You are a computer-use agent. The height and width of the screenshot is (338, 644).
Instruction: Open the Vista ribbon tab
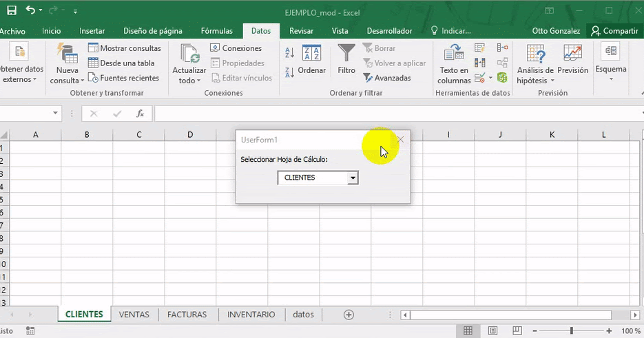(x=340, y=31)
